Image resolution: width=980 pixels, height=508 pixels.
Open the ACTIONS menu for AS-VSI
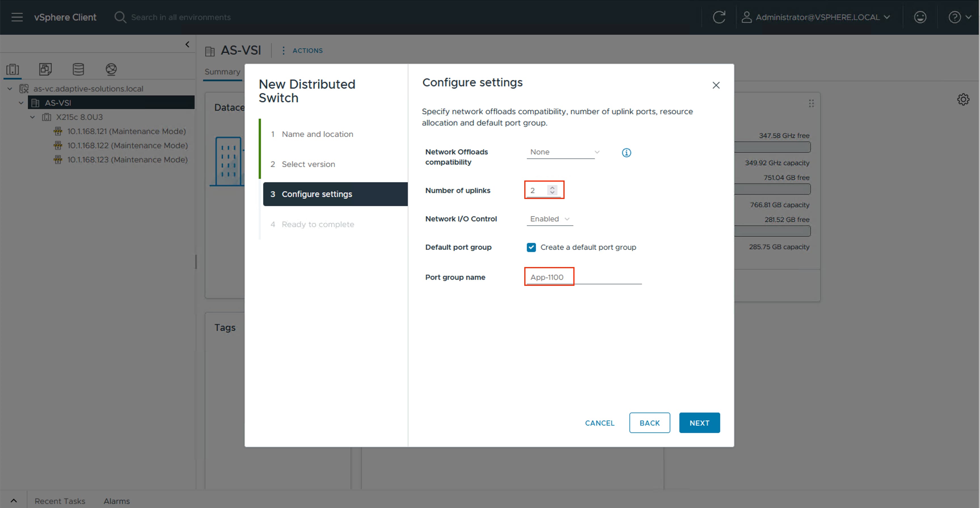(x=307, y=50)
